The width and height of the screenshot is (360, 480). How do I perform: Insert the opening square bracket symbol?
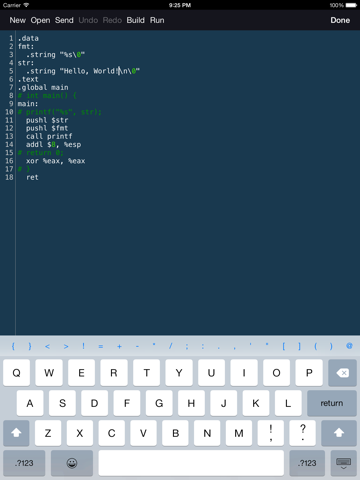click(x=283, y=346)
